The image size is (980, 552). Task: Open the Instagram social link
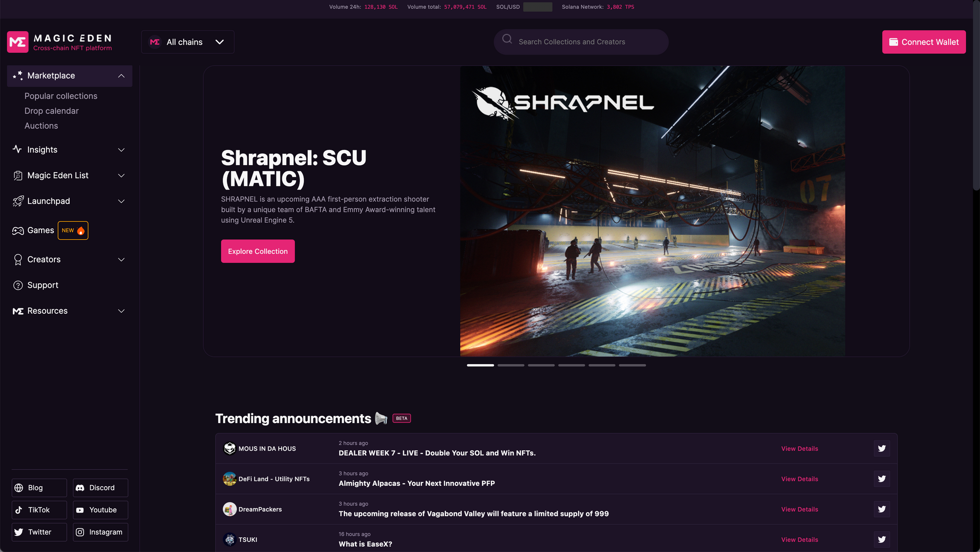[100, 532]
